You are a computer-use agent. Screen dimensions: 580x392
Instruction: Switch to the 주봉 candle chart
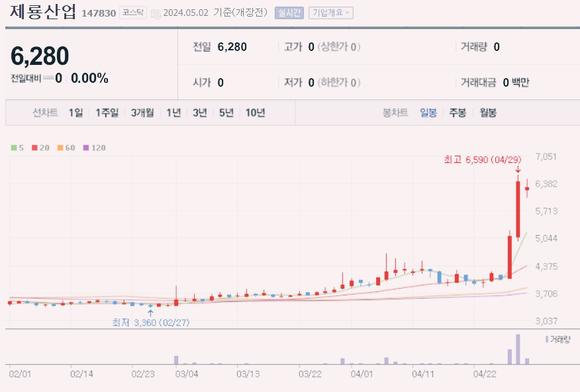[458, 113]
